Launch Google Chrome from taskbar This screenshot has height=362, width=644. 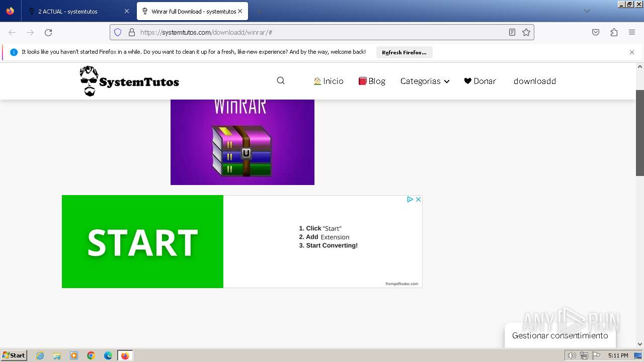[x=91, y=355]
